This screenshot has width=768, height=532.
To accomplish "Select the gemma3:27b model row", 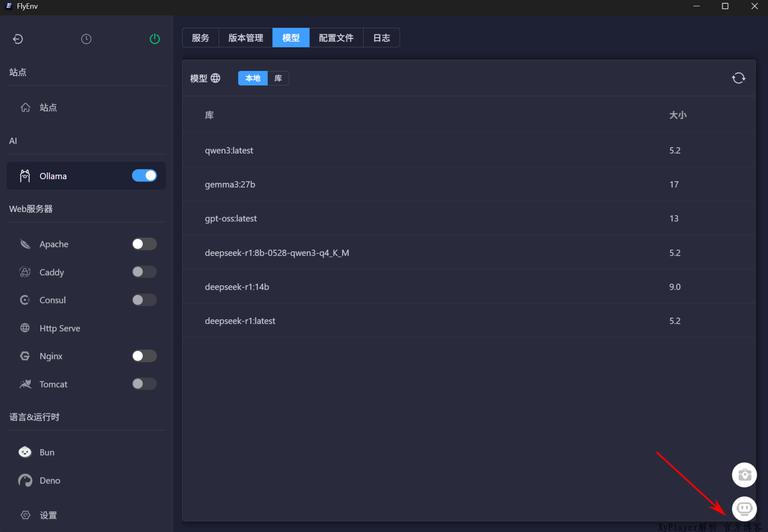I will 230,185.
